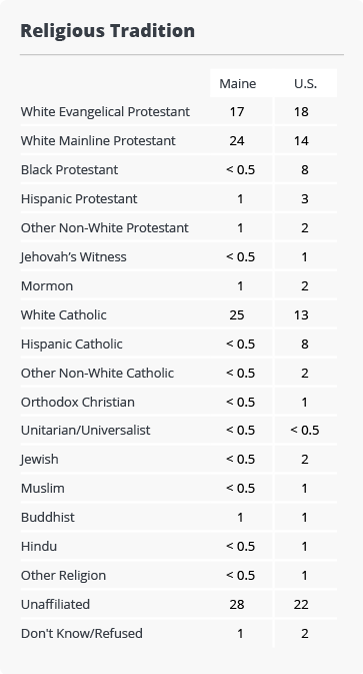This screenshot has height=674, width=363.
Task: Click the Hispanic Protestant label
Action: 79,199
